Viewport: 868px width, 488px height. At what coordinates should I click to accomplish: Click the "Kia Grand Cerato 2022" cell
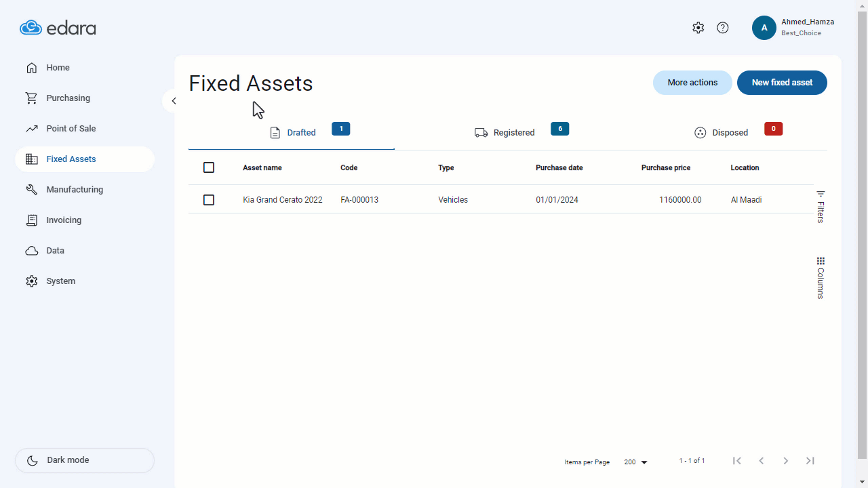pyautogui.click(x=283, y=200)
